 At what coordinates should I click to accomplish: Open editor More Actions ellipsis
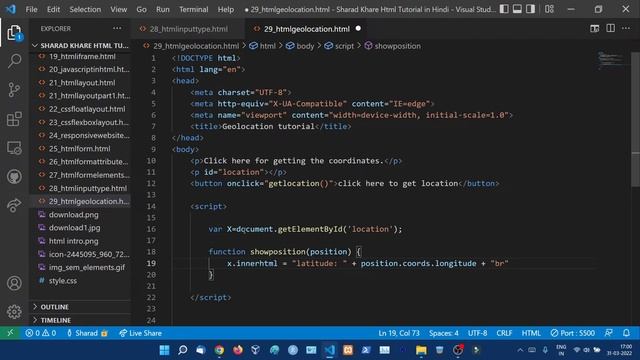coord(626,29)
